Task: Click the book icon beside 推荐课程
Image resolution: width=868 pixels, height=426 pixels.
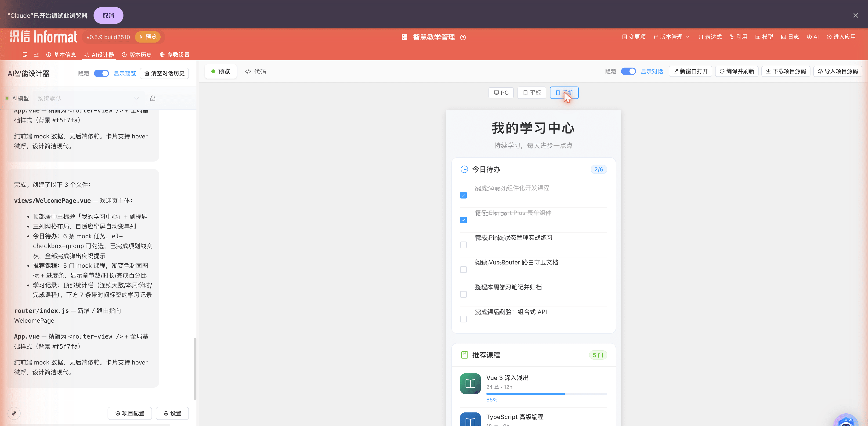Action: tap(464, 355)
